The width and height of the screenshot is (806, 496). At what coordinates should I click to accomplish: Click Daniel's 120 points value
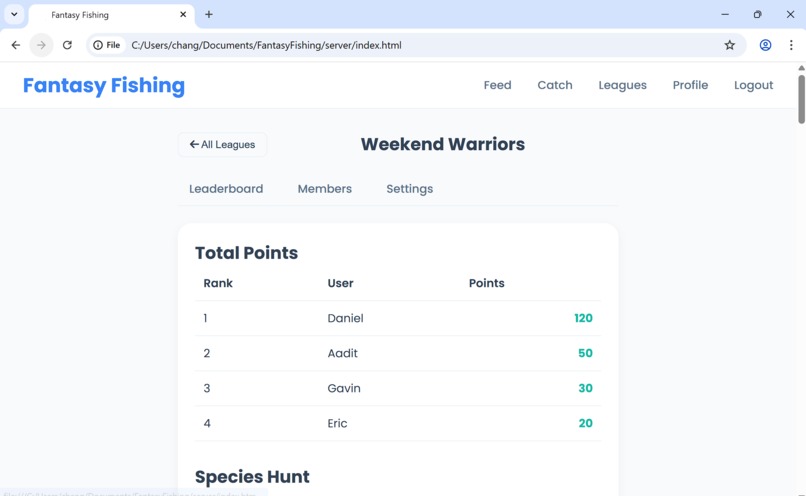point(583,318)
